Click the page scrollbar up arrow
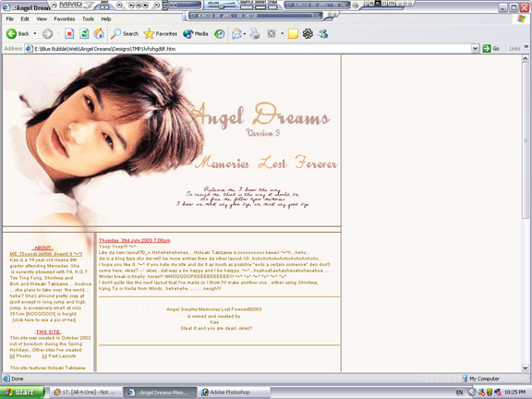This screenshot has width=532, height=399. click(x=526, y=58)
